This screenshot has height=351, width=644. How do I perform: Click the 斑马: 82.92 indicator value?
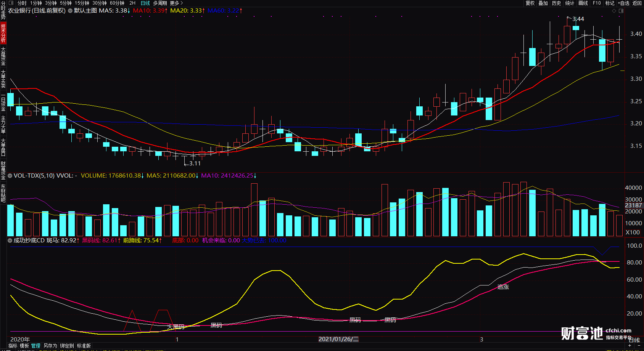63,240
